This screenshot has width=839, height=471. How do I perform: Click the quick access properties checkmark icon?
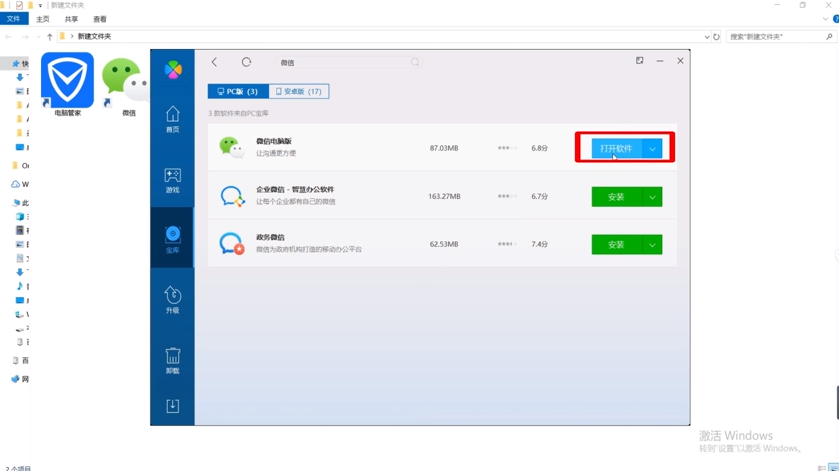coord(19,5)
